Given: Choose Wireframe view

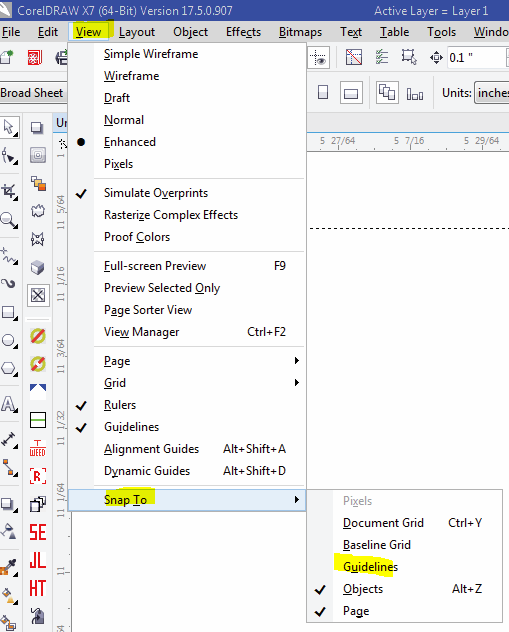Looking at the screenshot, I should click(187, 76).
